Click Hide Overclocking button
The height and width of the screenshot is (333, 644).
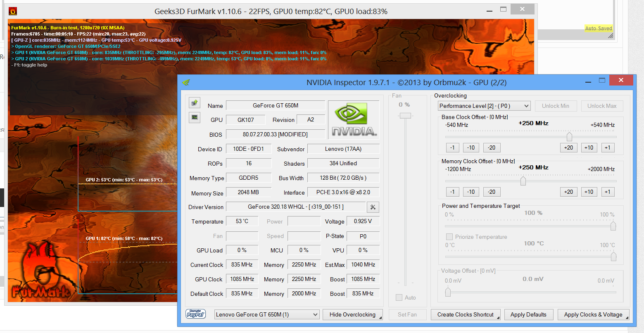click(x=352, y=314)
